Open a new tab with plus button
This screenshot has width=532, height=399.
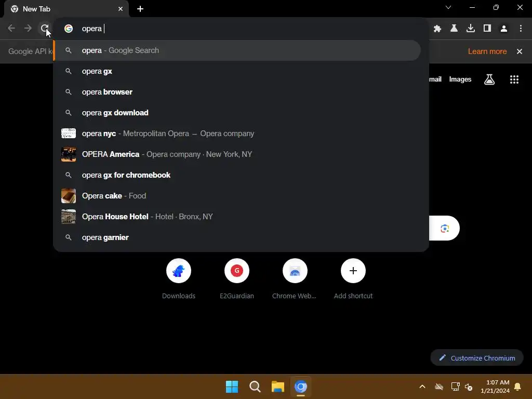pyautogui.click(x=140, y=9)
